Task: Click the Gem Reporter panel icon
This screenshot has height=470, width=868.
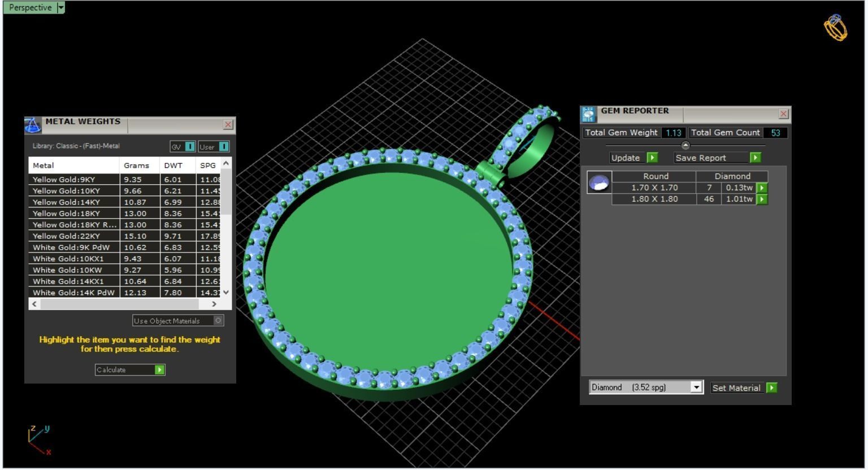Action: (588, 114)
